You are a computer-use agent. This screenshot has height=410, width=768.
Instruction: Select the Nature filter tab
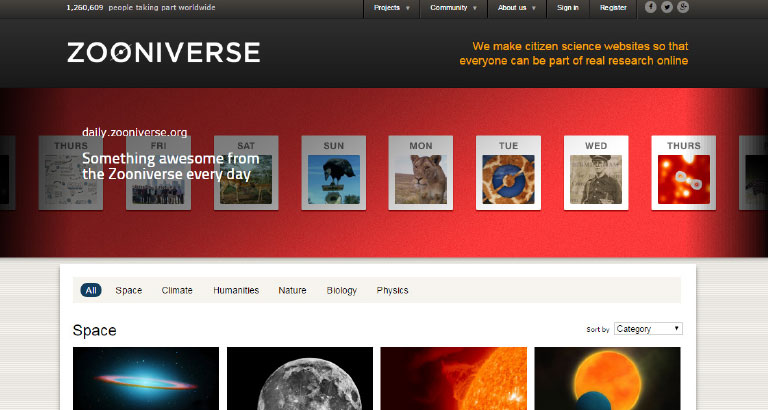click(x=292, y=290)
